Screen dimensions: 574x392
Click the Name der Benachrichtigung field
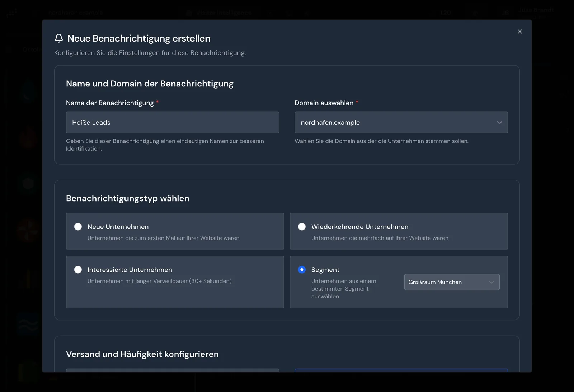pos(173,122)
